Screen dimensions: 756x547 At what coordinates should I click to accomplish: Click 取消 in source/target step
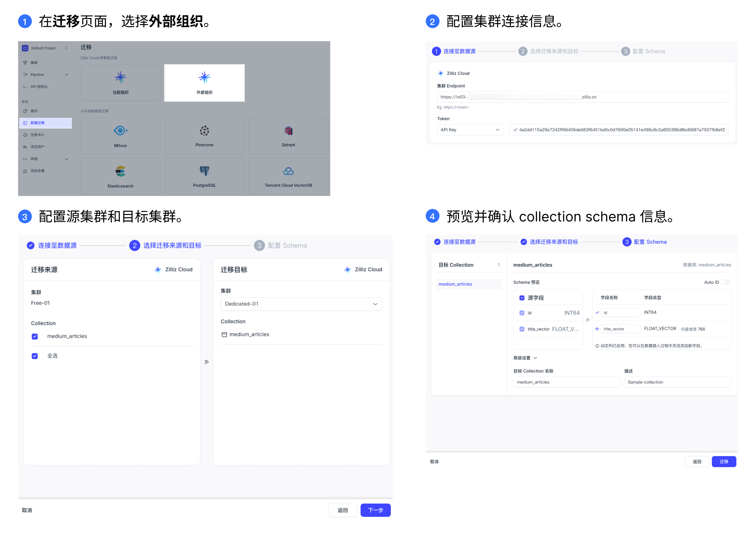point(27,510)
